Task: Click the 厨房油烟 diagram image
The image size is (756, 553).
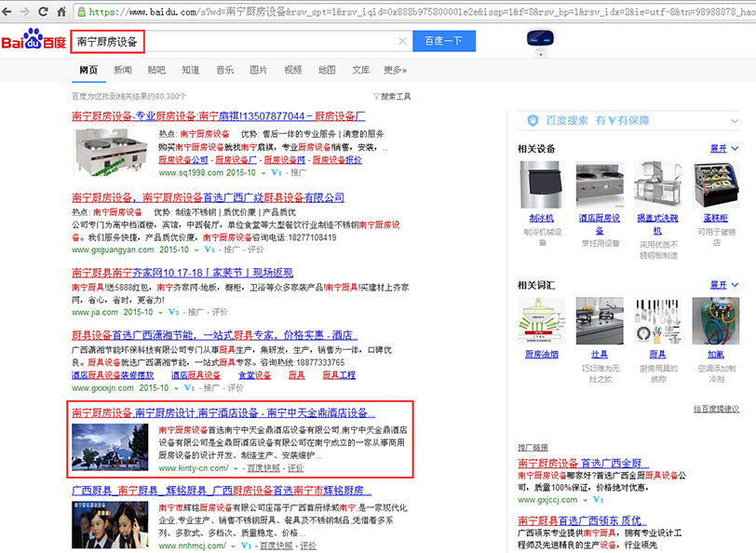Action: [x=542, y=320]
